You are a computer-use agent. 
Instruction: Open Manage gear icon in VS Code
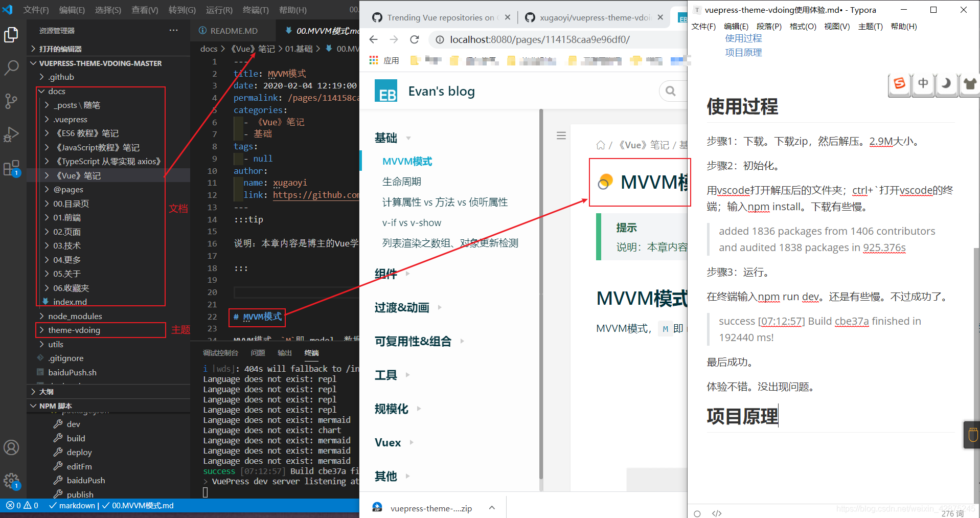pos(11,481)
